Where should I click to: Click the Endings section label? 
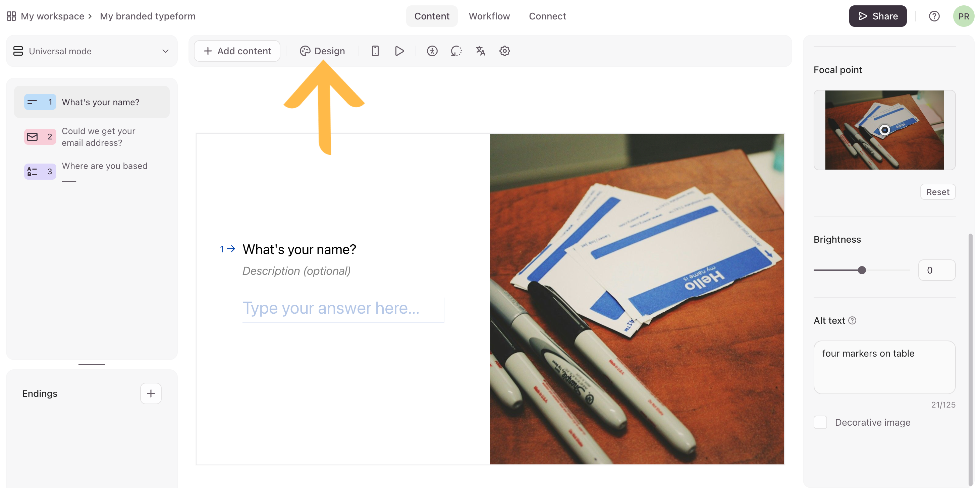pos(40,393)
